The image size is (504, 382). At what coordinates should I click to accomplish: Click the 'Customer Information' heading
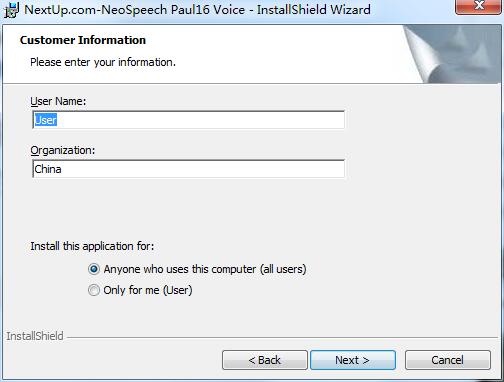pyautogui.click(x=83, y=40)
